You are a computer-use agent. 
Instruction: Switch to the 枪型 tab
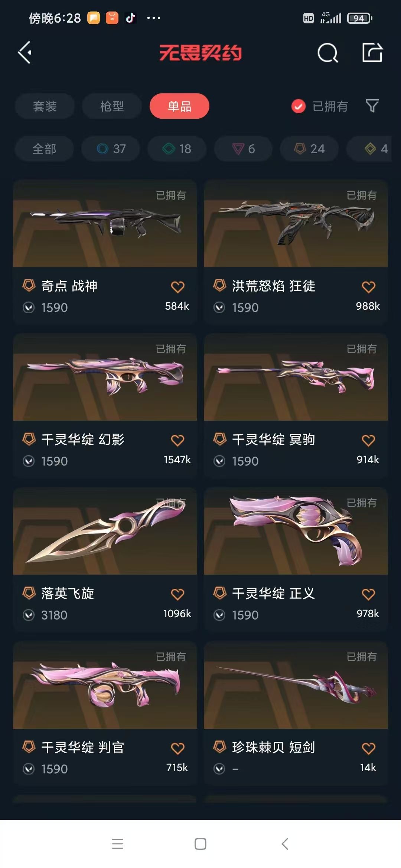tap(112, 106)
